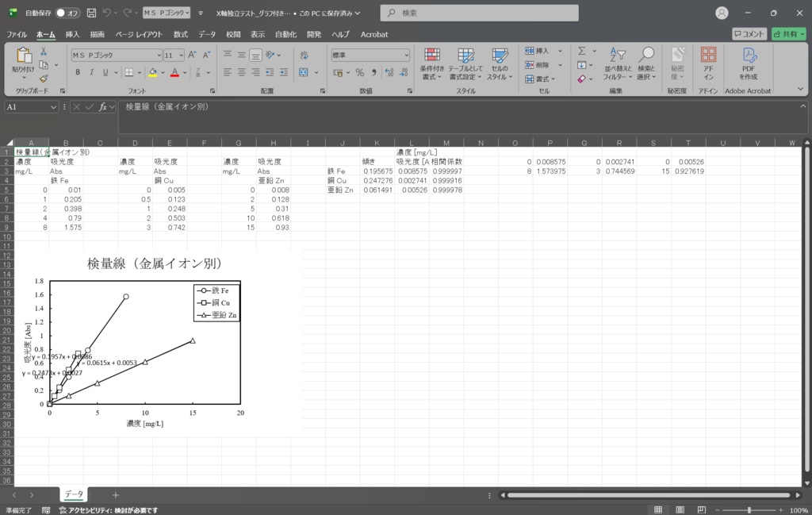The height and width of the screenshot is (515, 812).
Task: Open Find and Select (検索と選択)
Action: click(x=646, y=64)
